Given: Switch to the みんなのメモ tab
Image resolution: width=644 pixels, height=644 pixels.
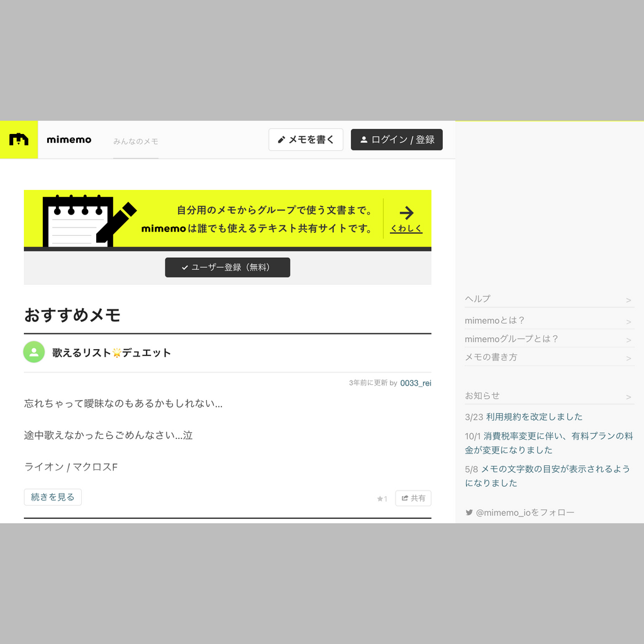Looking at the screenshot, I should click(x=135, y=141).
